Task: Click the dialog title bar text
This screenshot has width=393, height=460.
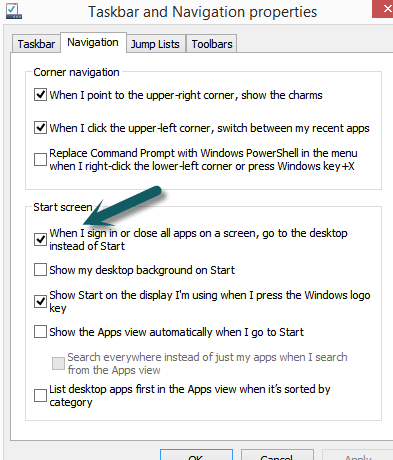Action: pyautogui.click(x=202, y=12)
